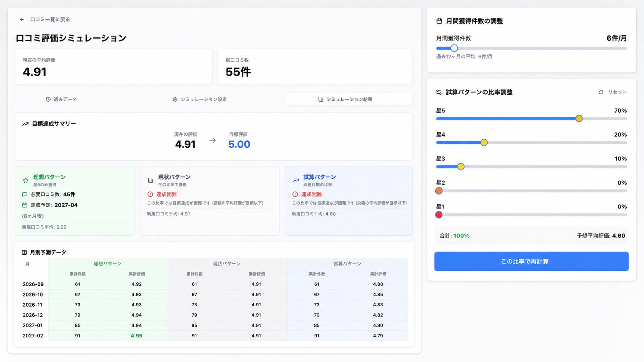
Task: Select the シミュレーション結果 tab
Action: (x=349, y=99)
